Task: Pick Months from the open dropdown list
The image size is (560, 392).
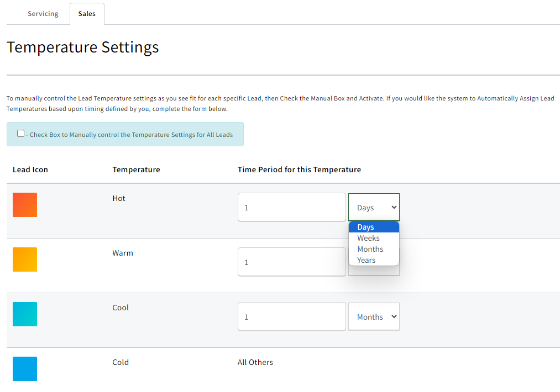Action: [370, 249]
